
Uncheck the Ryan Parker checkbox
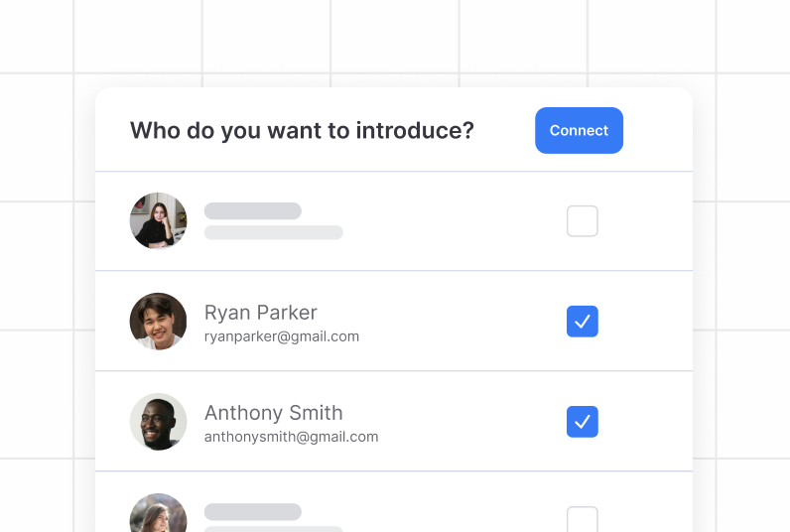coord(583,322)
